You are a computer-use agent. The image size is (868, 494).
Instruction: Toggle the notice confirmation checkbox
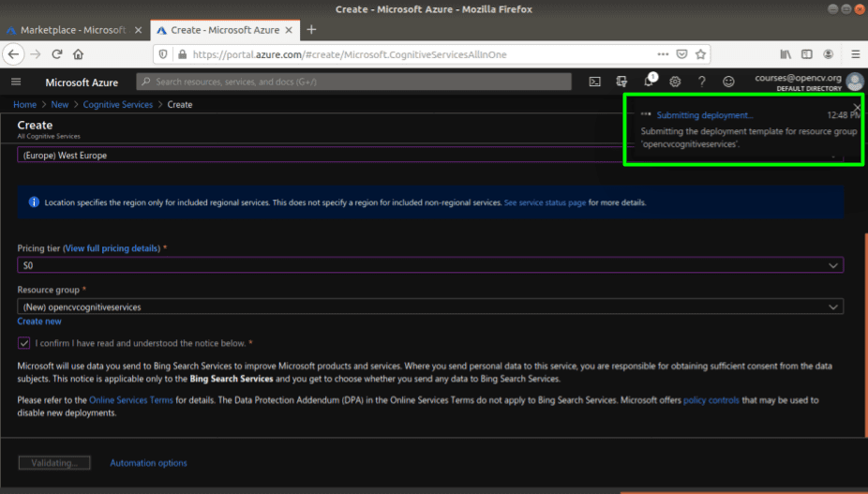(x=23, y=343)
